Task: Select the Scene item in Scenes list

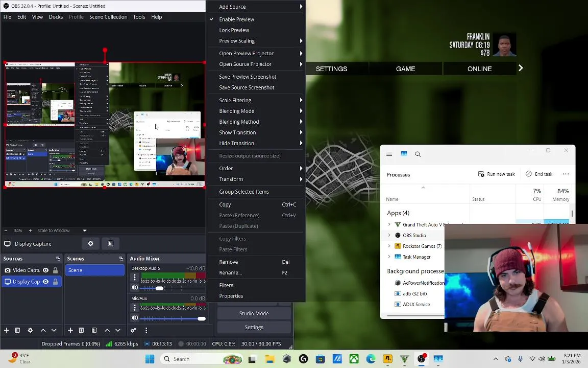Action: click(95, 270)
